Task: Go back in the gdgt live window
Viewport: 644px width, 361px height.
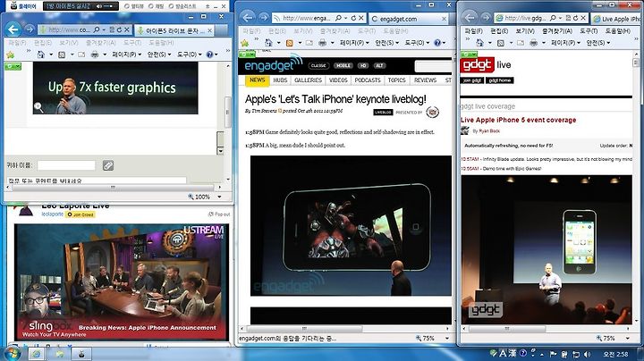Action: (470, 18)
